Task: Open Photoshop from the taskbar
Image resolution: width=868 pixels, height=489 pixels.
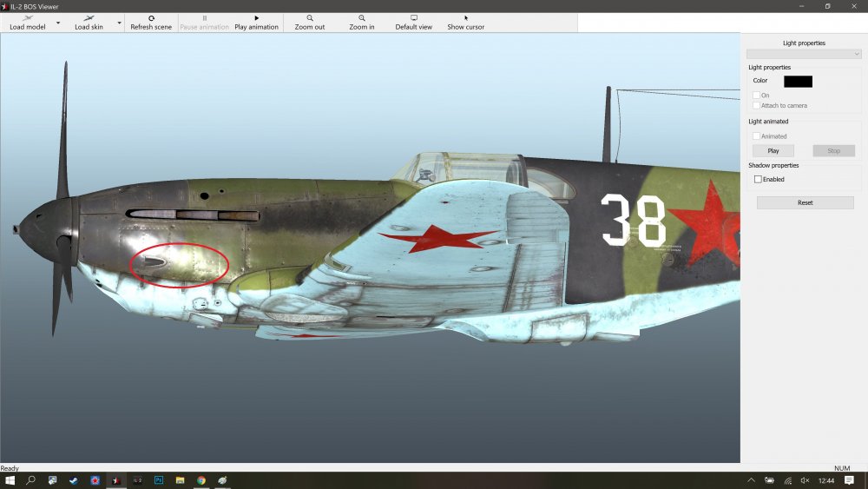Action: pyautogui.click(x=159, y=480)
